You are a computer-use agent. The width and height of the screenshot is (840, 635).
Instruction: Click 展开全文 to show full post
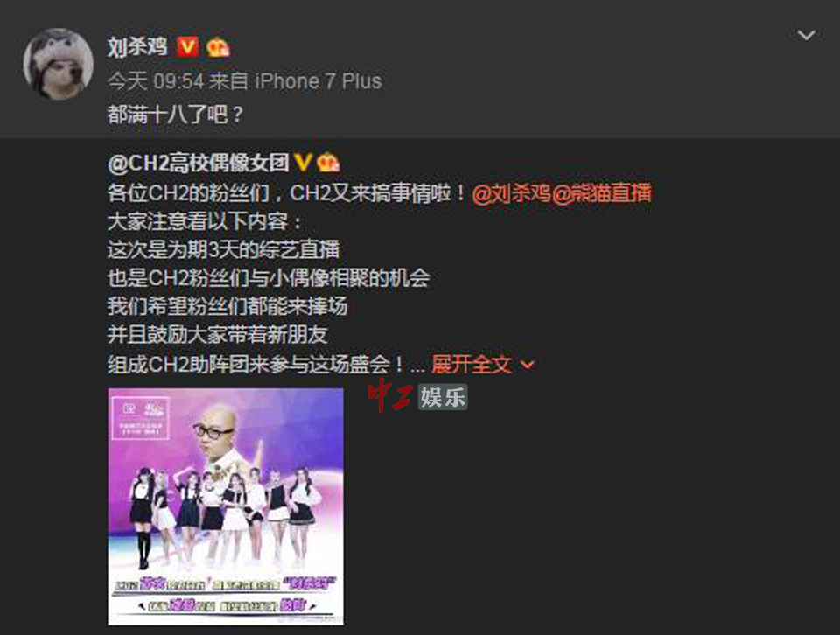(472, 365)
